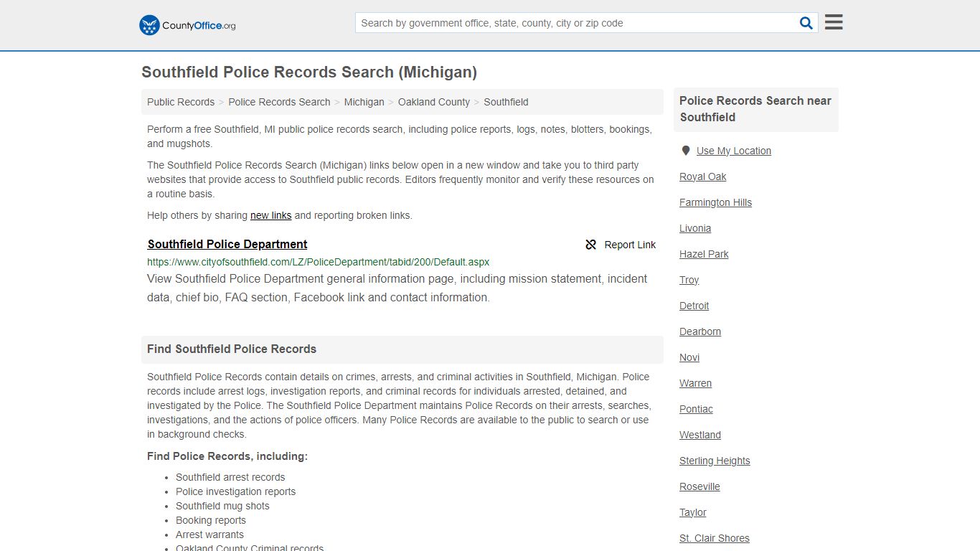Go to Oakland County breadcrumb

pos(434,102)
